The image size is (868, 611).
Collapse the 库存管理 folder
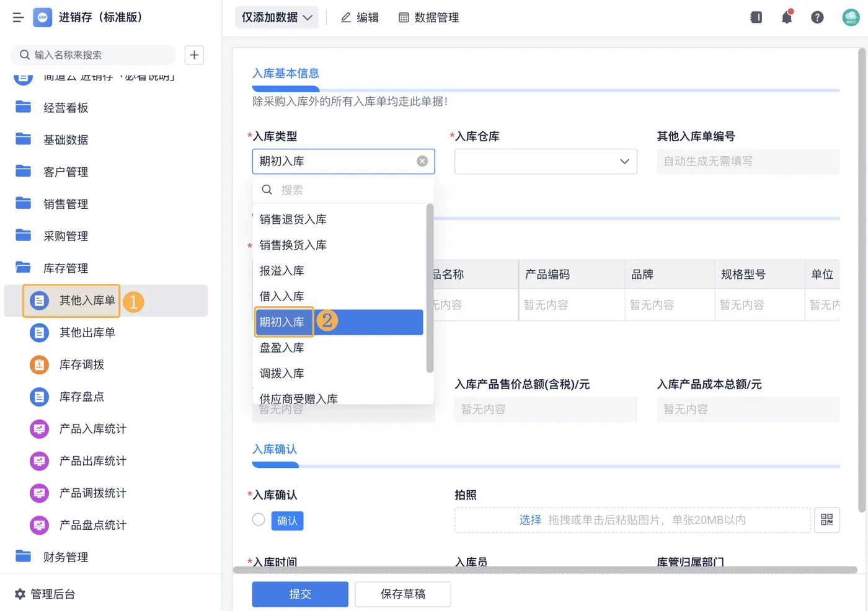coord(65,268)
